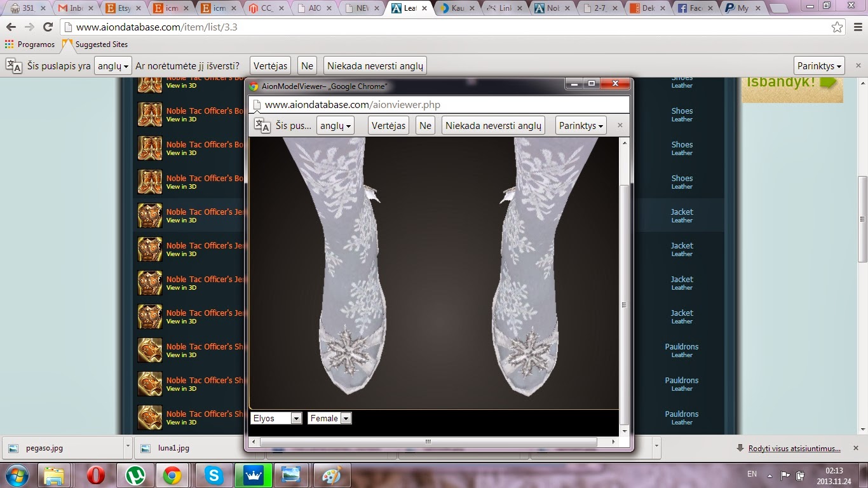Open the Elyos race dropdown
This screenshot has height=488, width=868.
[x=276, y=418]
